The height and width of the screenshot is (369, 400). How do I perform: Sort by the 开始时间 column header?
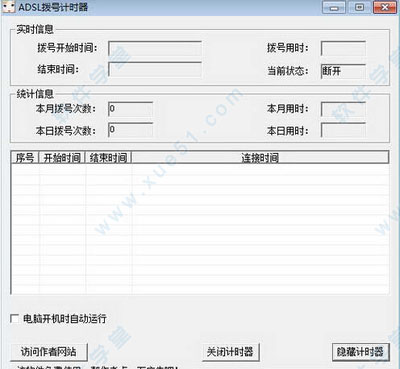pos(62,157)
